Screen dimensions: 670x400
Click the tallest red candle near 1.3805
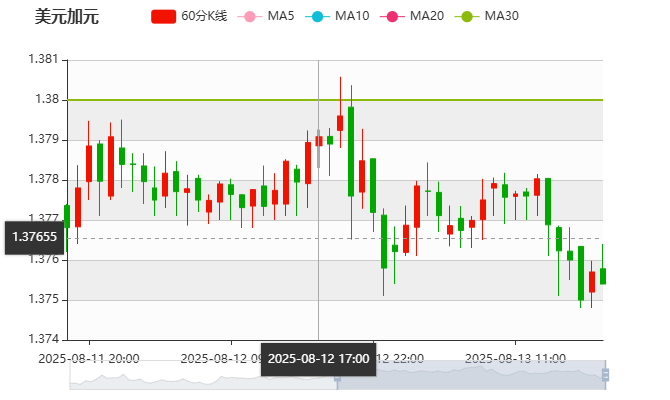[340, 122]
